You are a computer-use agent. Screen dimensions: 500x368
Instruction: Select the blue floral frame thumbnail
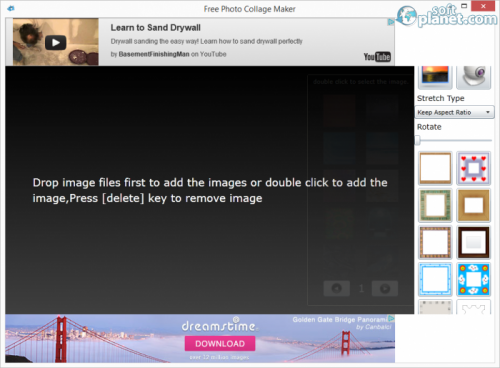[x=474, y=279]
